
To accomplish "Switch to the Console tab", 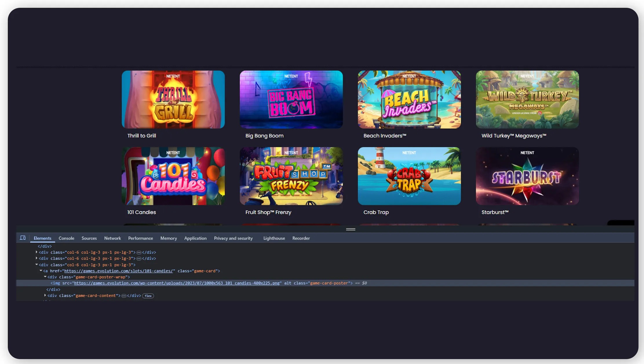I will click(x=66, y=238).
